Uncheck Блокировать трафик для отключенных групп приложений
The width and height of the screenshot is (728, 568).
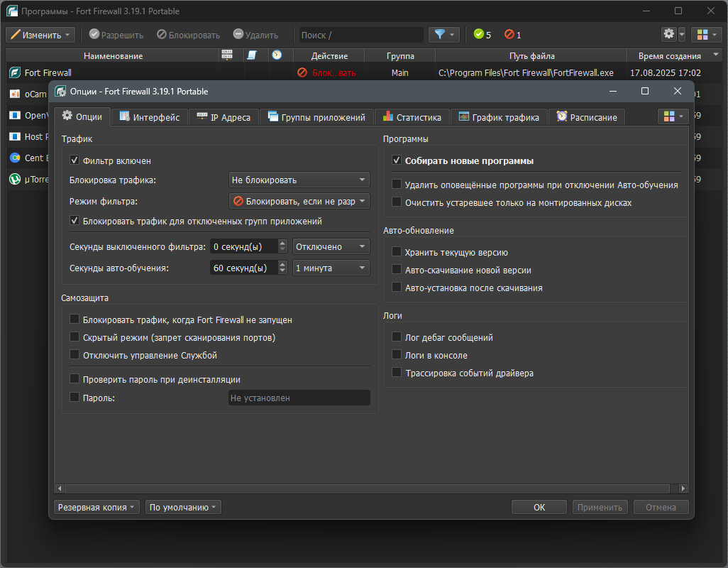(75, 221)
